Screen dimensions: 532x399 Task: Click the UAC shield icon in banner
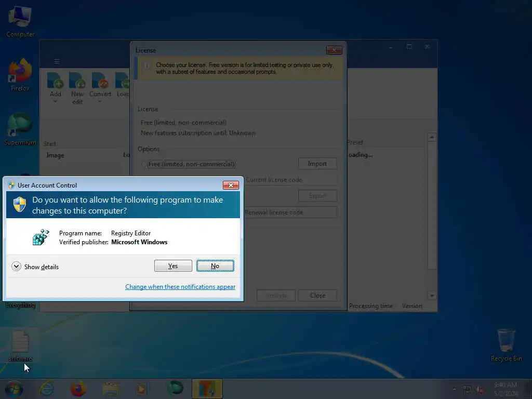20,205
